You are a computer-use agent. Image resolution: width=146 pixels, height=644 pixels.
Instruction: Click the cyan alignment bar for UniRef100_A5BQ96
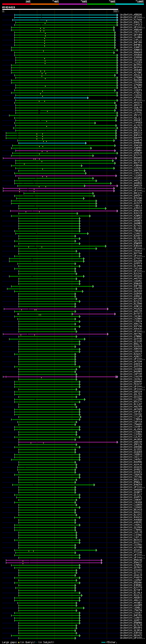coord(66,15)
